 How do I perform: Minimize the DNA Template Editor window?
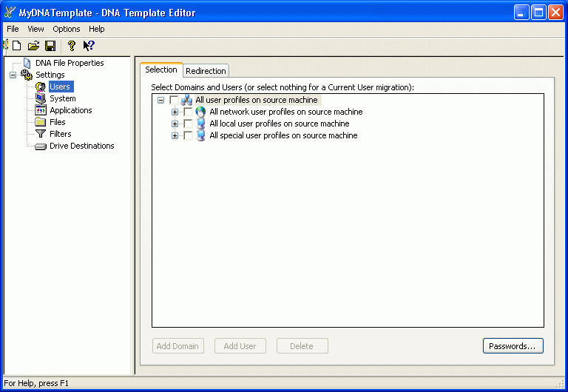coord(521,13)
